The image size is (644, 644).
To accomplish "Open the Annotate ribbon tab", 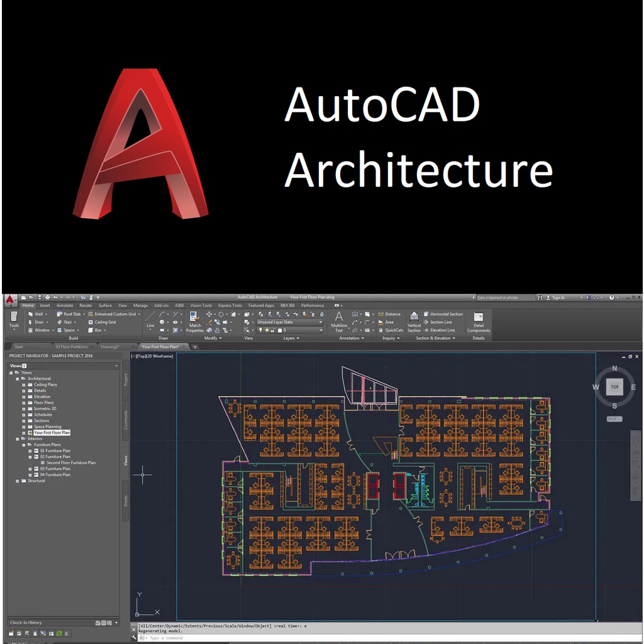I will point(65,306).
